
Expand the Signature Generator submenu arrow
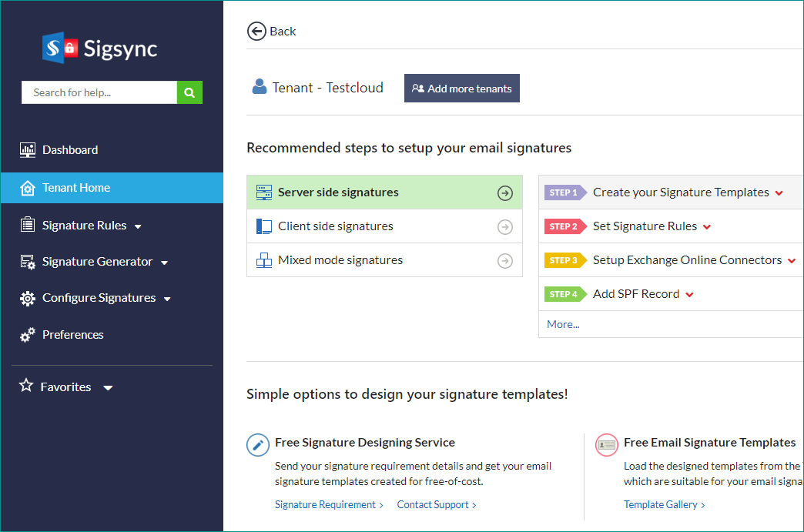(x=164, y=263)
